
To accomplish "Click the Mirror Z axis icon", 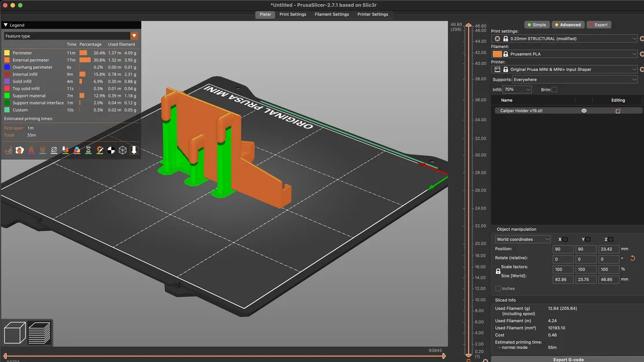I will (x=611, y=239).
